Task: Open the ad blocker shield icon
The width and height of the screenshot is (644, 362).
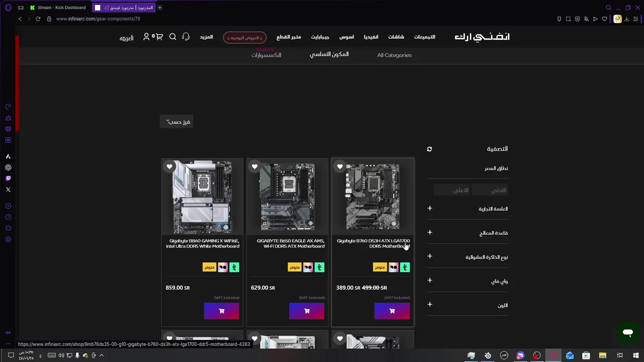Action: tap(577, 19)
